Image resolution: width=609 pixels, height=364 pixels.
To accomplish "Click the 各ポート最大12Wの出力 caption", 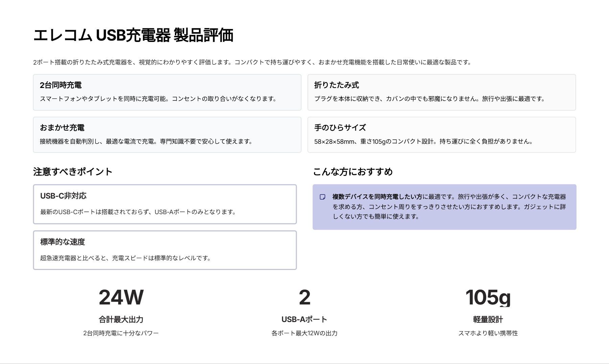I will [304, 333].
